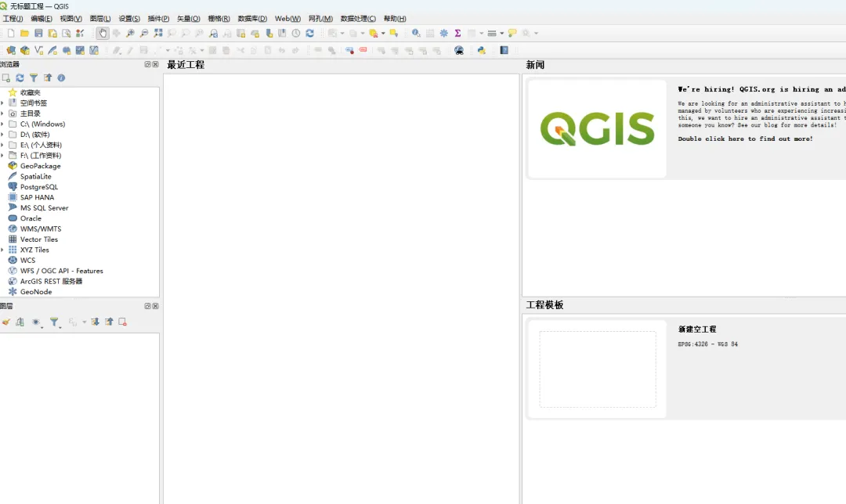Open the New Print Layout tool

pyautogui.click(x=52, y=34)
